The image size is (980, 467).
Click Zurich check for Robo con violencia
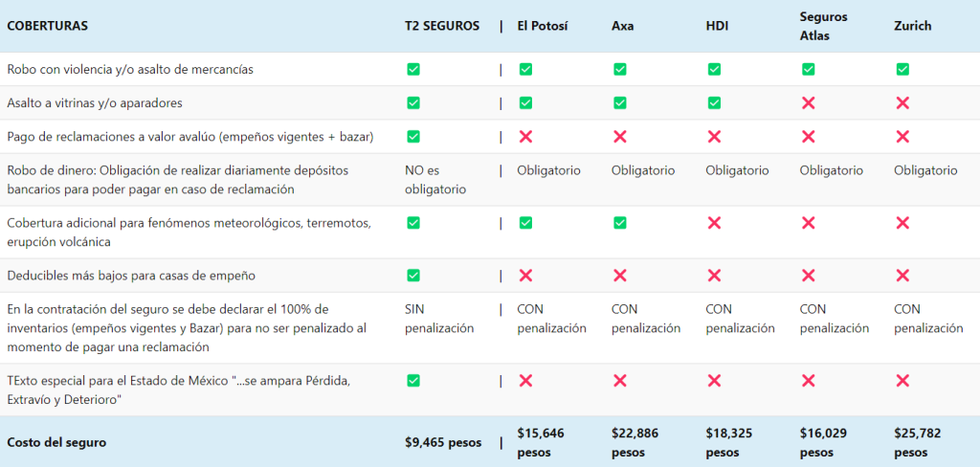(x=902, y=69)
